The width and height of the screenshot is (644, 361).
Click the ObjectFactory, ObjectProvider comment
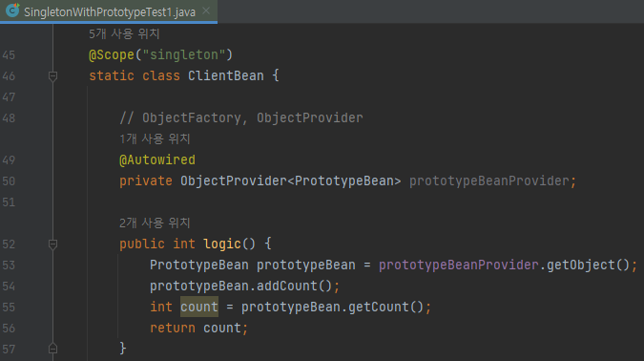pyautogui.click(x=241, y=118)
